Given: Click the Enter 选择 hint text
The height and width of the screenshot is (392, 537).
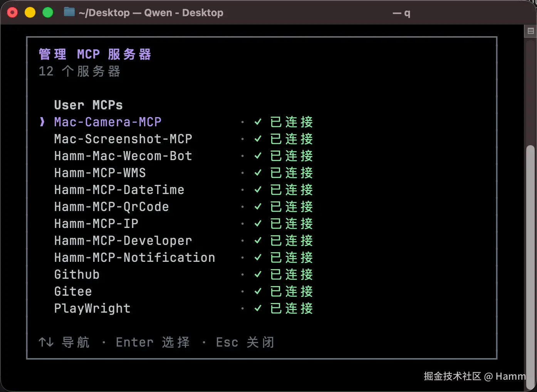Looking at the screenshot, I should coord(153,342).
